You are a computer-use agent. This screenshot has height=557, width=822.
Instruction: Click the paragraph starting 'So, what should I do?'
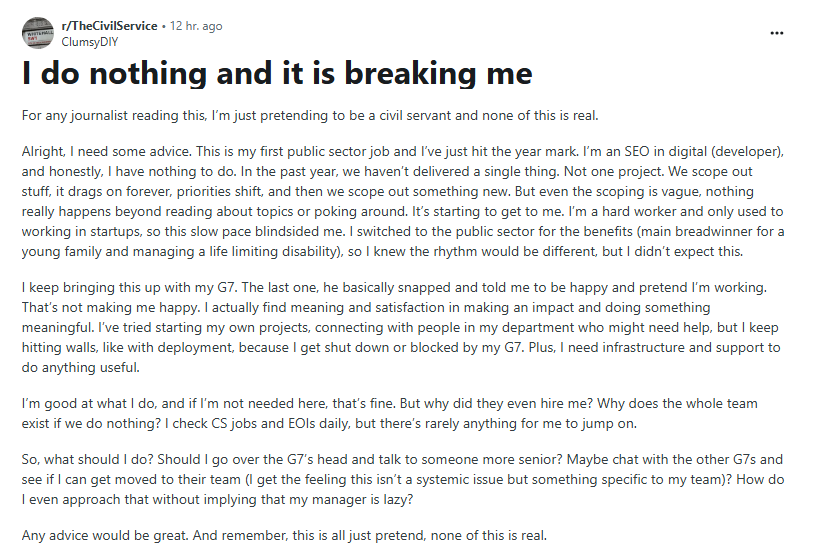pyautogui.click(x=403, y=479)
